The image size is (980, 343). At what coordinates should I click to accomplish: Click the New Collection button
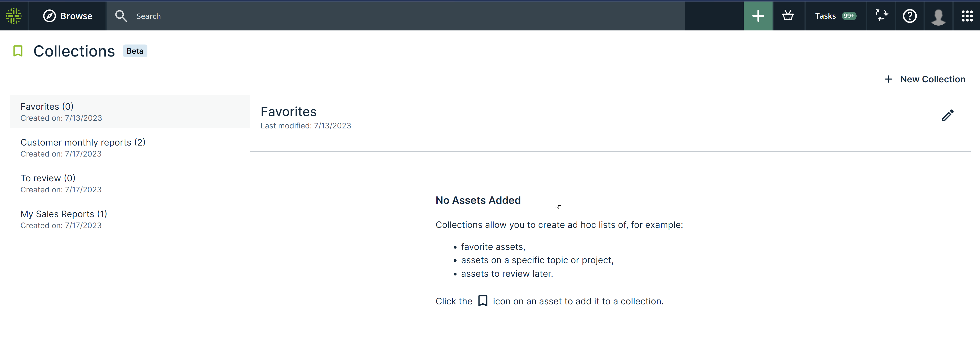click(925, 79)
